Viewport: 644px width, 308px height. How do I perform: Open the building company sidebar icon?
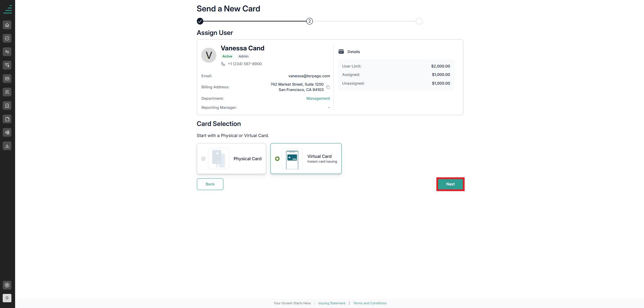(7, 105)
